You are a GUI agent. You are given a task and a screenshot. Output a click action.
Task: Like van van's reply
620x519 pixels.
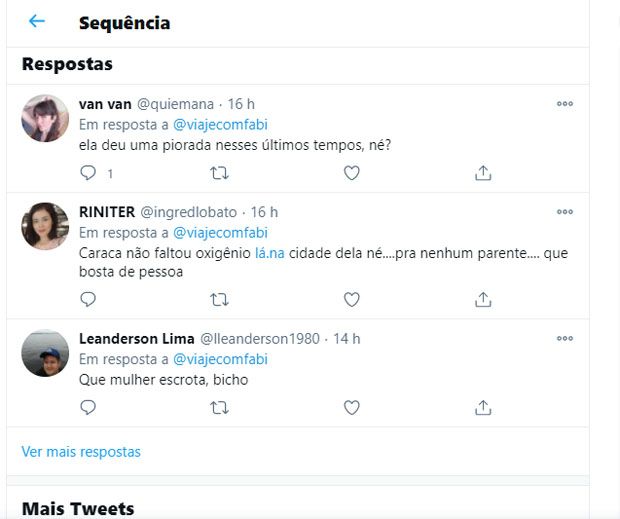tap(351, 173)
